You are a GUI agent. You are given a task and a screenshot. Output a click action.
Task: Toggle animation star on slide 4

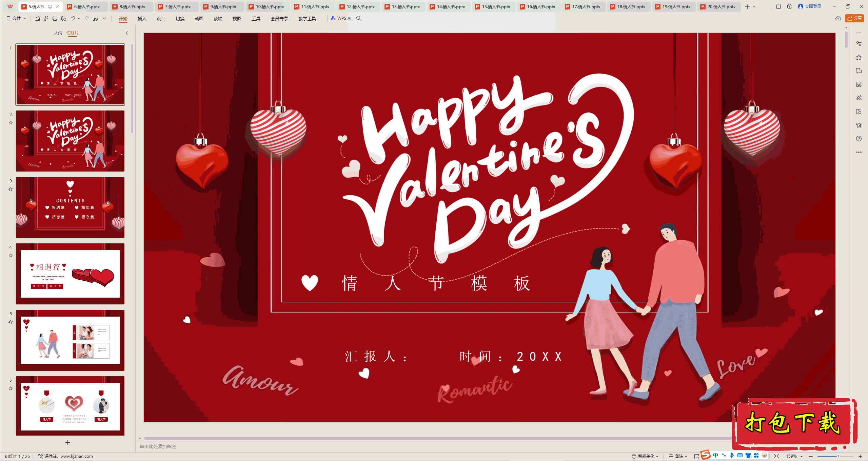click(11, 256)
